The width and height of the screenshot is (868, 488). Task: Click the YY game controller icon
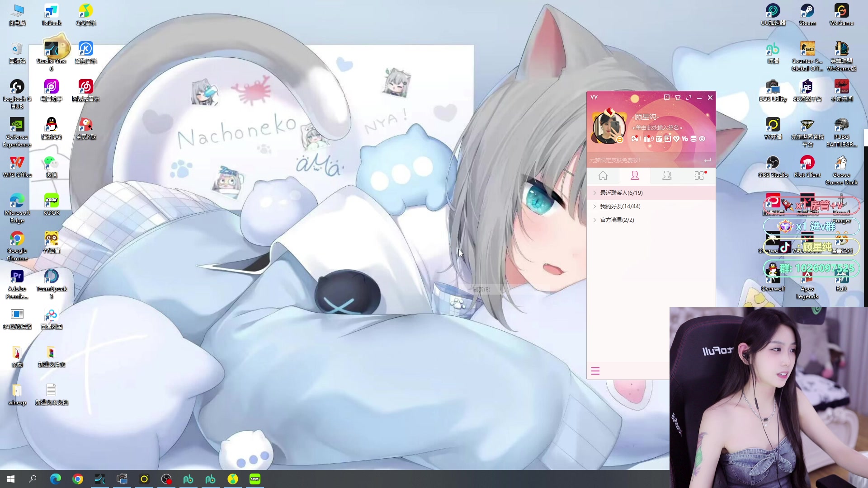click(635, 139)
